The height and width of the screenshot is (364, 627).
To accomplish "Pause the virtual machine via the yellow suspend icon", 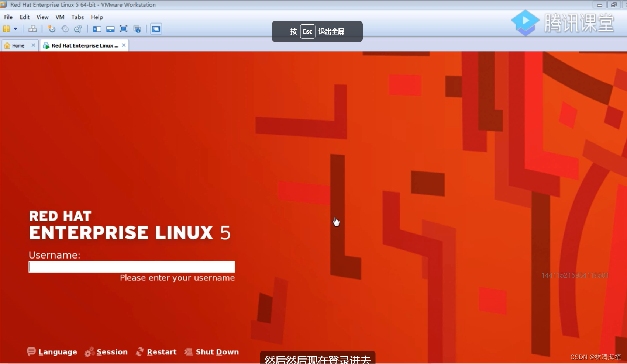I will [x=6, y=29].
